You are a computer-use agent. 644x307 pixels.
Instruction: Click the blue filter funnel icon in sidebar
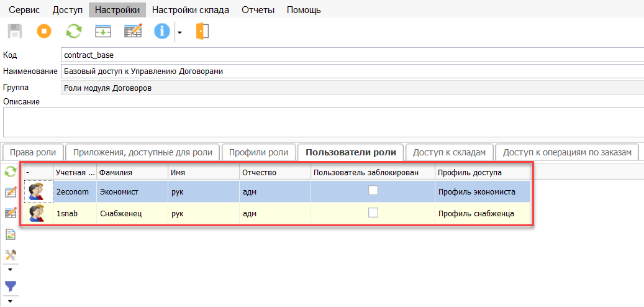(11, 286)
